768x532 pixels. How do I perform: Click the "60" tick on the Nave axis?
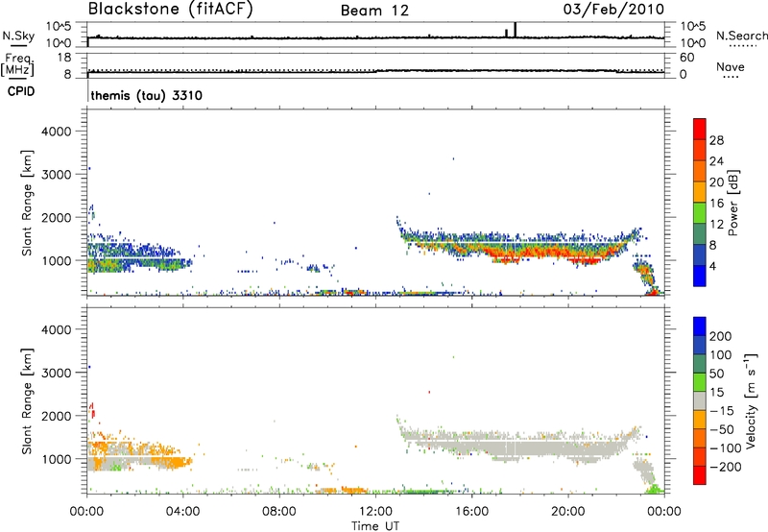[x=686, y=58]
